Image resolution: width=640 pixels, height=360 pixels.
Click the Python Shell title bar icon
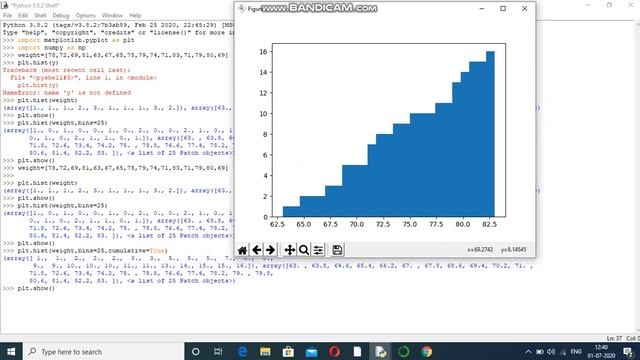pos(5,5)
